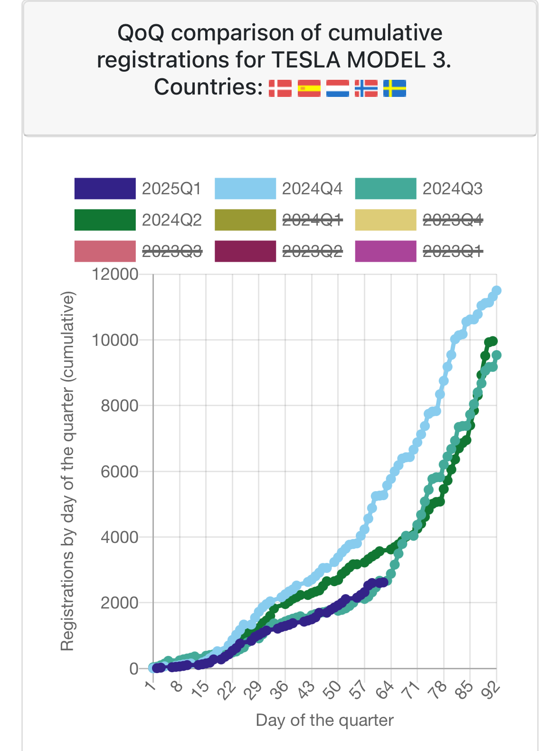Image resolution: width=560 pixels, height=751 pixels.
Task: Hide the 2024Q4 series via legend label
Action: 312,189
